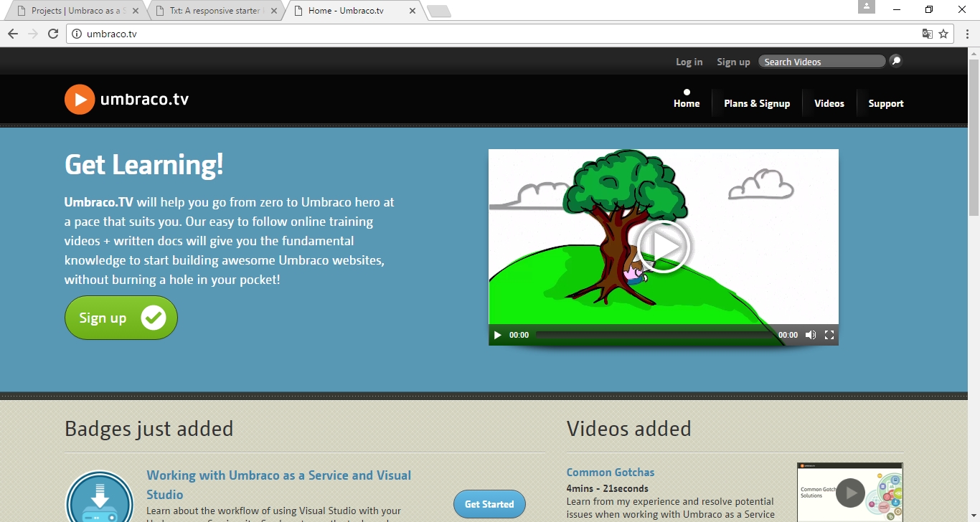Viewport: 980px width, 522px height.
Task: Click the green Sign up button
Action: pyautogui.click(x=121, y=318)
